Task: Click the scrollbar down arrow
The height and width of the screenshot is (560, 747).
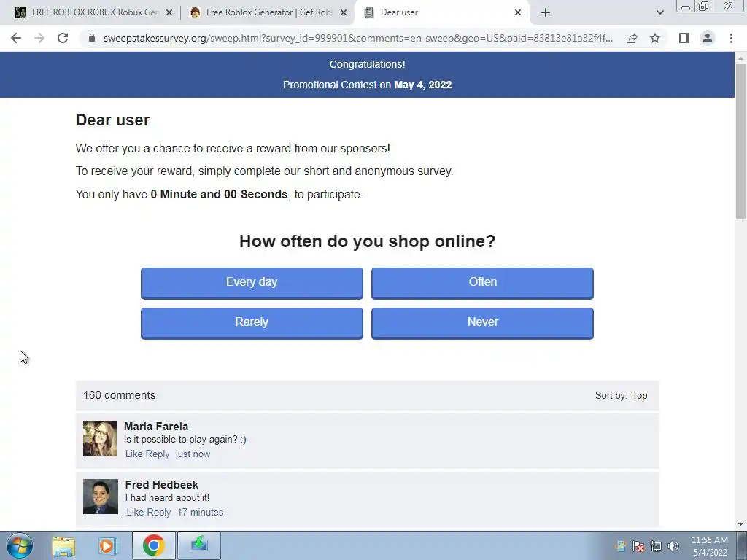Action: point(740,524)
